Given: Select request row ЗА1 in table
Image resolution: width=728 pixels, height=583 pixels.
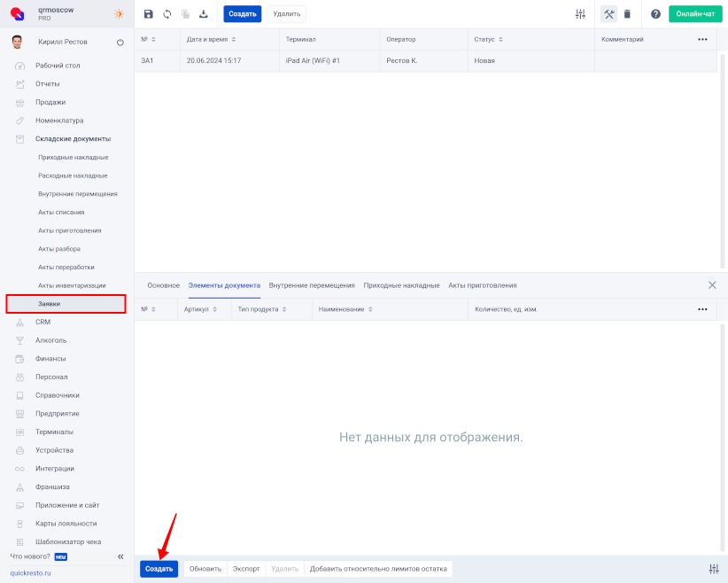Looking at the screenshot, I should [x=426, y=61].
